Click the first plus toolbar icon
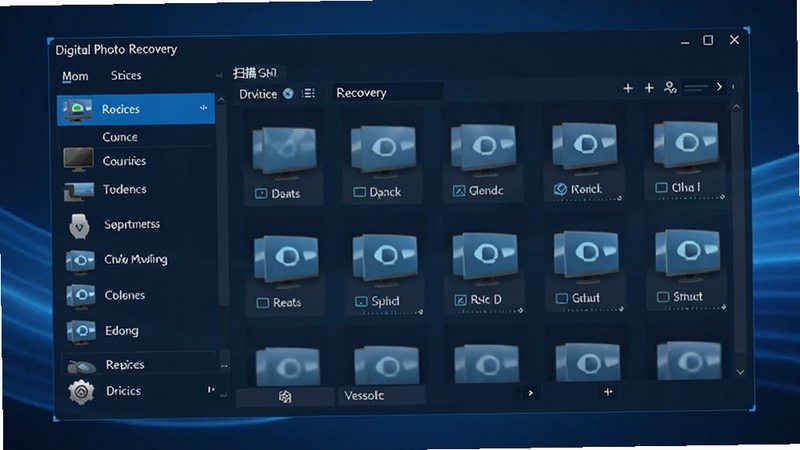 point(628,88)
